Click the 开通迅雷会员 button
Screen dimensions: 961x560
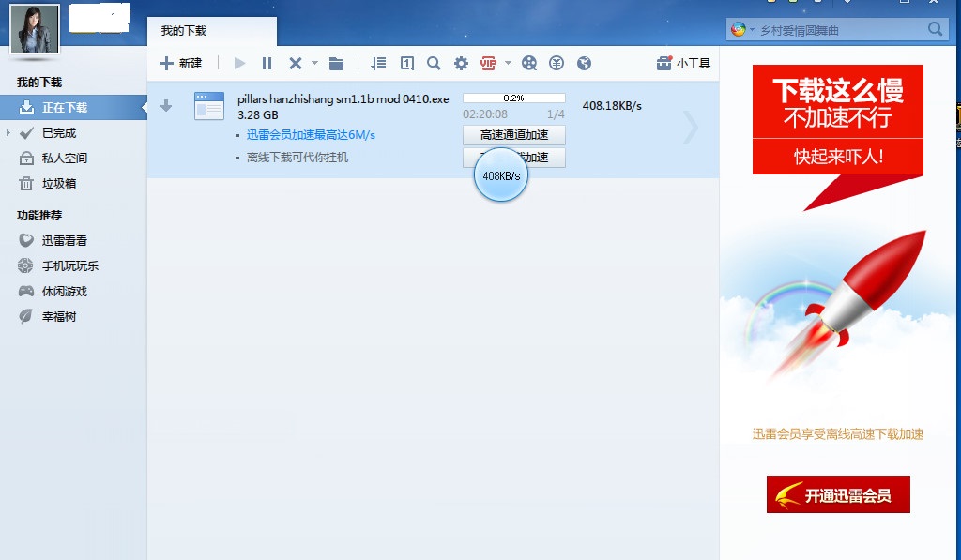[838, 495]
